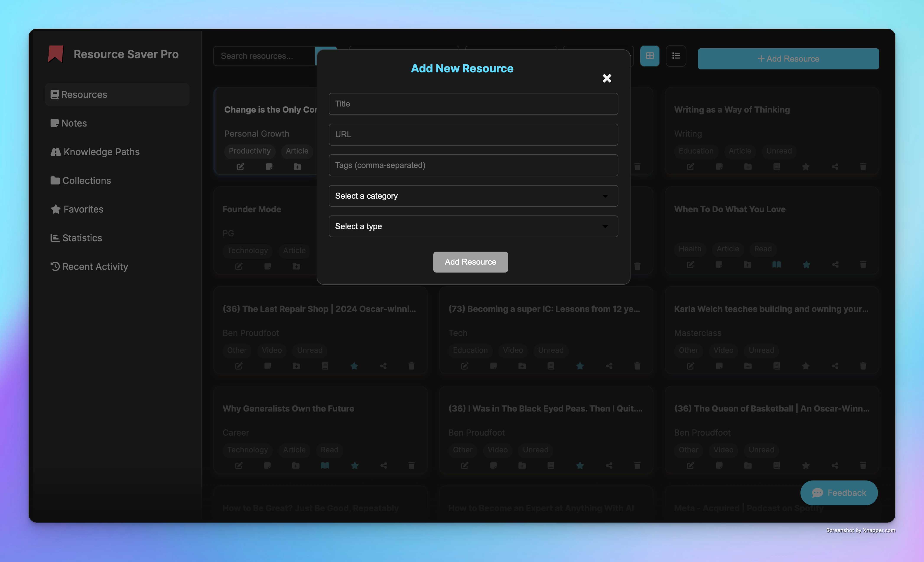Edit The Last Repair Shop resource
924x562 pixels.
point(239,366)
